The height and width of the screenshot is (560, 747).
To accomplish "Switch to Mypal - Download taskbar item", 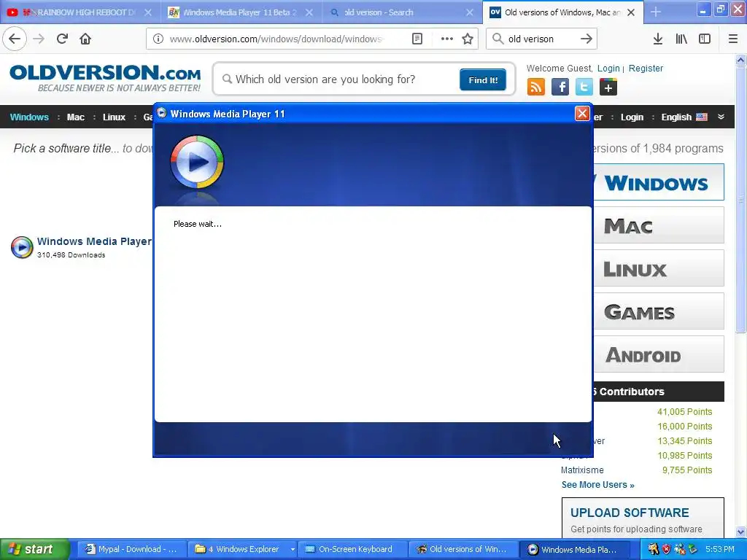I will pyautogui.click(x=131, y=550).
